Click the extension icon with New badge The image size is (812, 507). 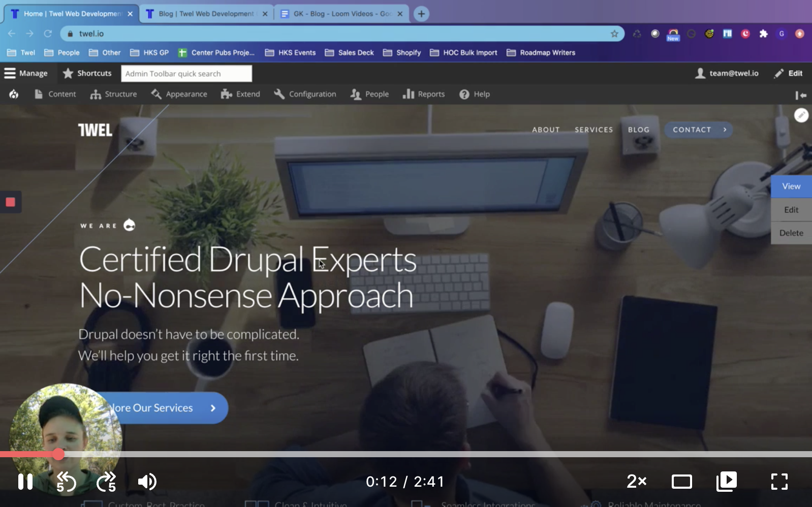(673, 34)
